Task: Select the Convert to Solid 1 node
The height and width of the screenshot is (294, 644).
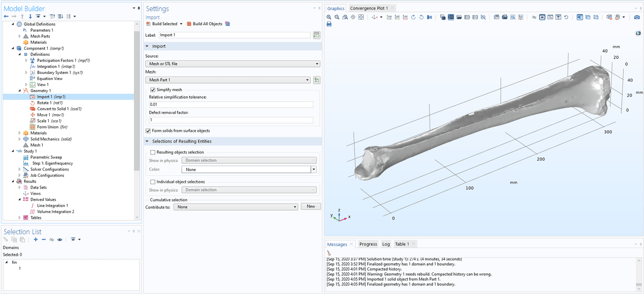Action: coord(55,109)
